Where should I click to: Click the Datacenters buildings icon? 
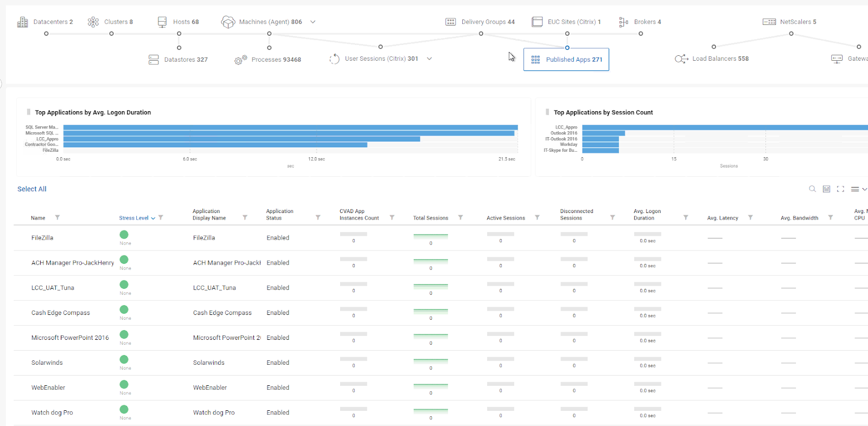pyautogui.click(x=23, y=22)
